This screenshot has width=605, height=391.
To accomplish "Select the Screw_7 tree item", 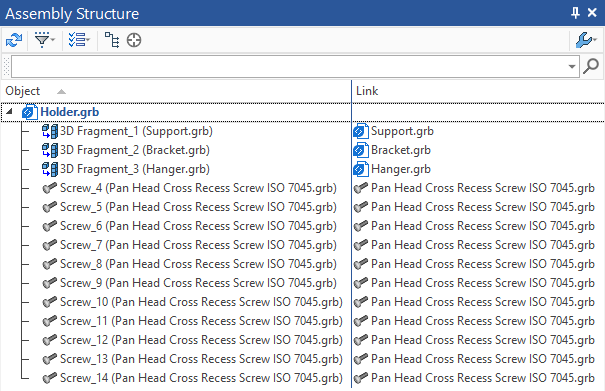I will click(198, 245).
